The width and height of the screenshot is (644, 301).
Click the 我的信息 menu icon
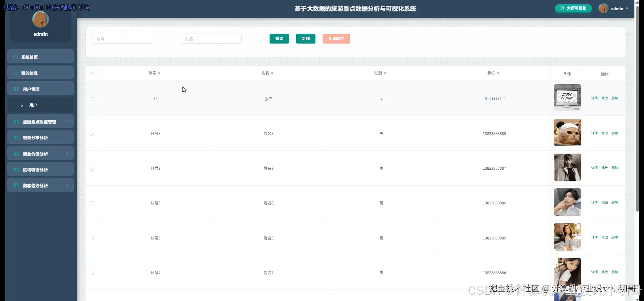click(x=16, y=73)
